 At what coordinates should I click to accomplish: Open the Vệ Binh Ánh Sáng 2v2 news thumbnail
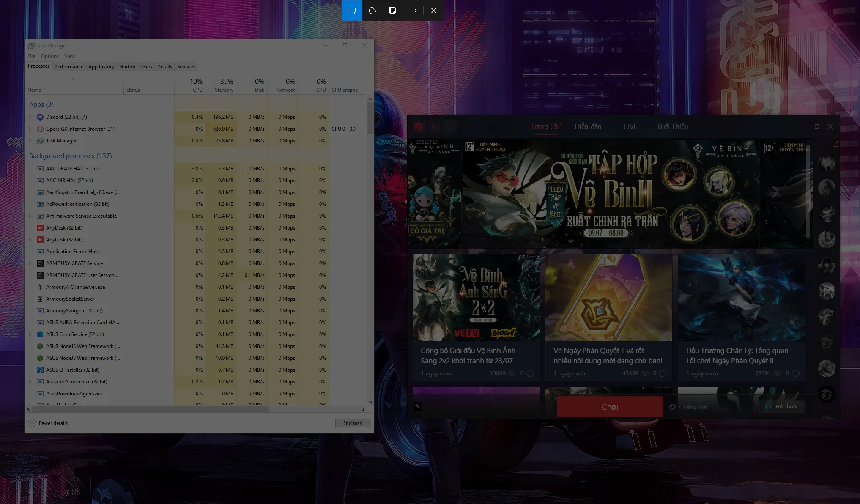click(x=476, y=297)
